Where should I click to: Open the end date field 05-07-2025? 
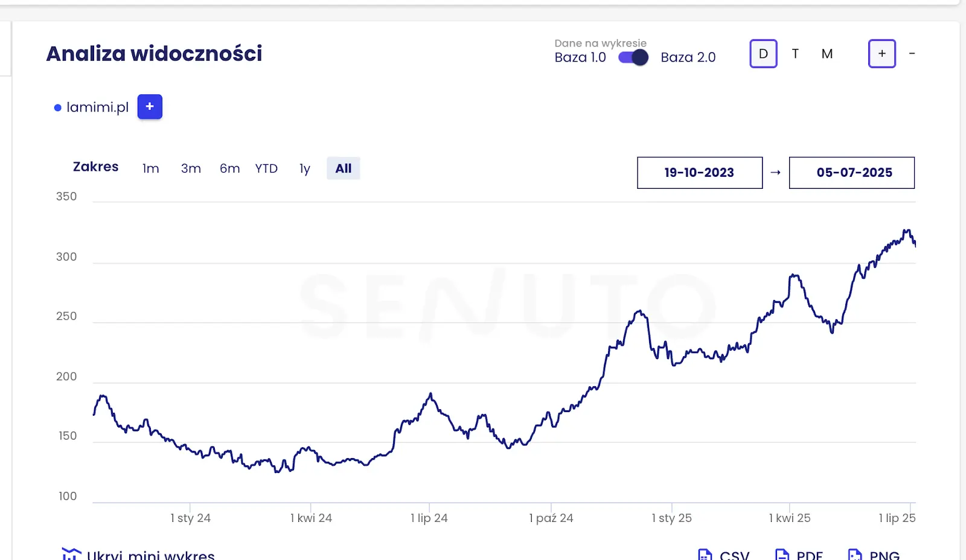pos(852,173)
